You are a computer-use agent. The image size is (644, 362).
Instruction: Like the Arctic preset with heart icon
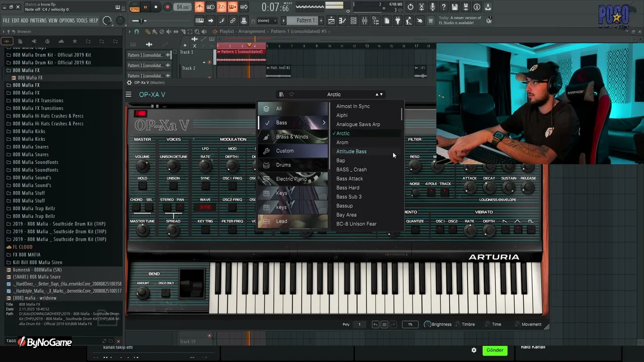pos(291,95)
